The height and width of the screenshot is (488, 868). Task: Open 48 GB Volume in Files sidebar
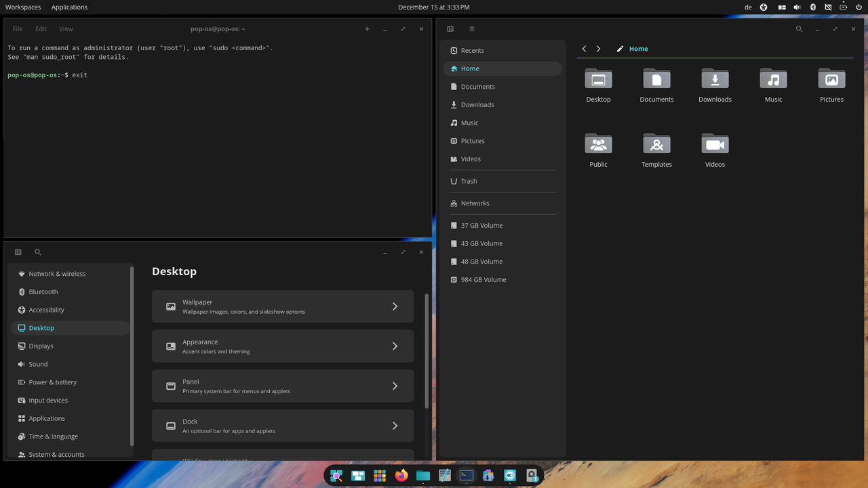pyautogui.click(x=502, y=262)
